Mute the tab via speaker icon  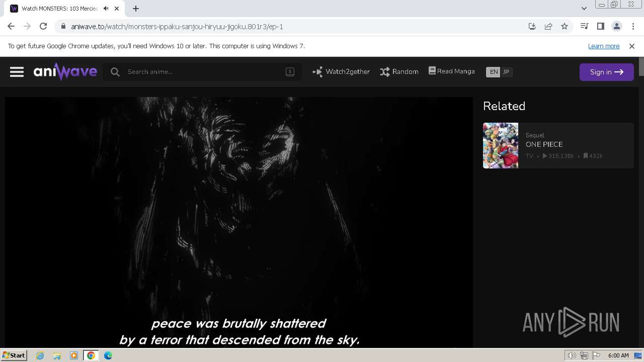[x=106, y=9]
